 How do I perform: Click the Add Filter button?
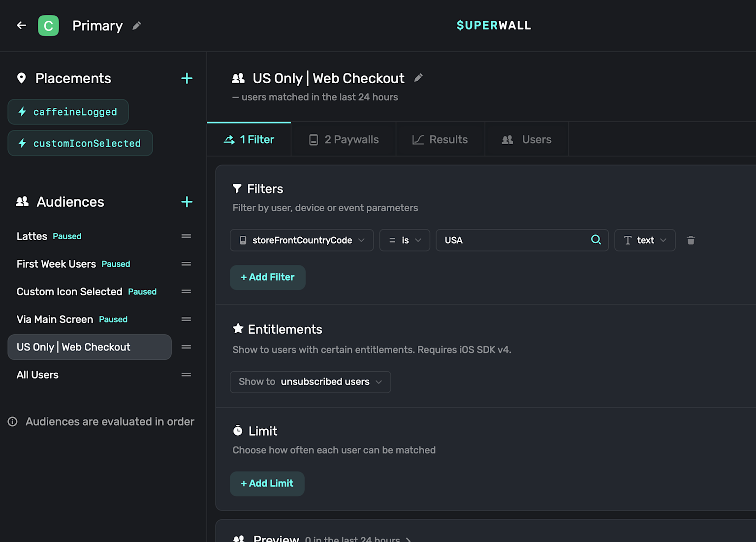tap(267, 278)
